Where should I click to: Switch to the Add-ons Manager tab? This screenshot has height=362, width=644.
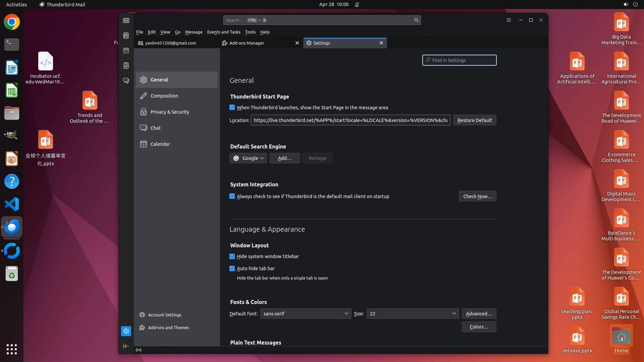coord(247,43)
